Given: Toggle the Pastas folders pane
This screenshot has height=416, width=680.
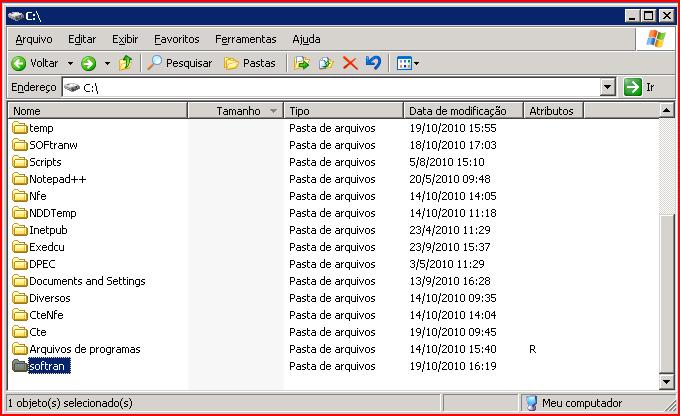Looking at the screenshot, I should (x=250, y=63).
